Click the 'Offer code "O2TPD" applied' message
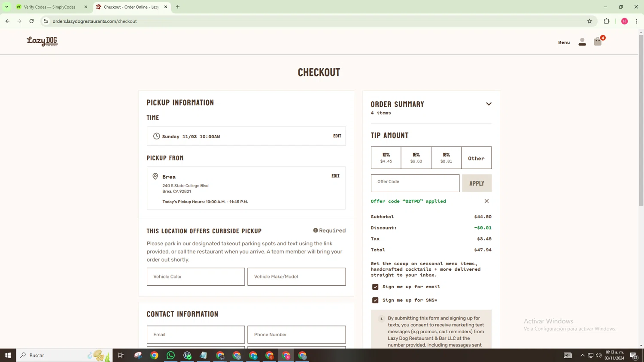Image resolution: width=644 pixels, height=362 pixels. pyautogui.click(x=408, y=201)
